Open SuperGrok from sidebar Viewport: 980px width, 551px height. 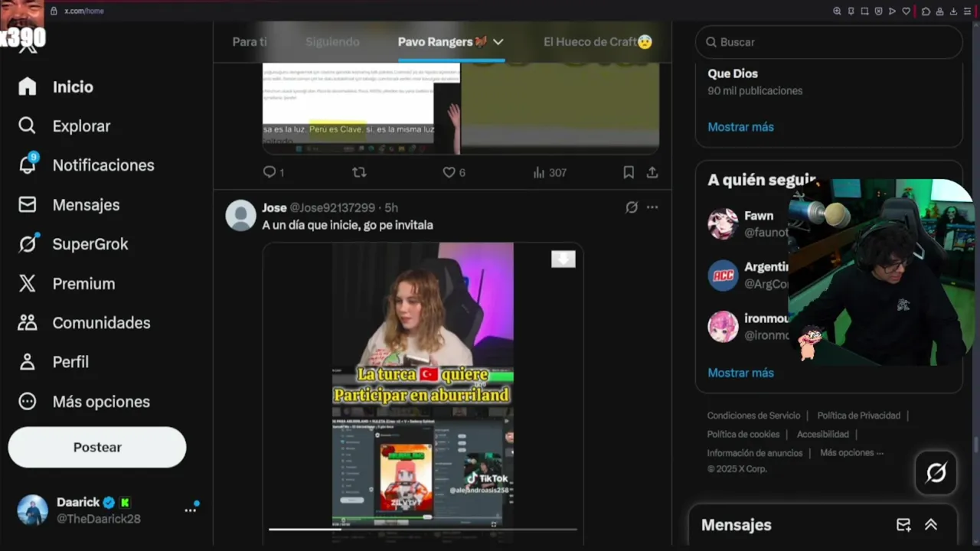73,244
